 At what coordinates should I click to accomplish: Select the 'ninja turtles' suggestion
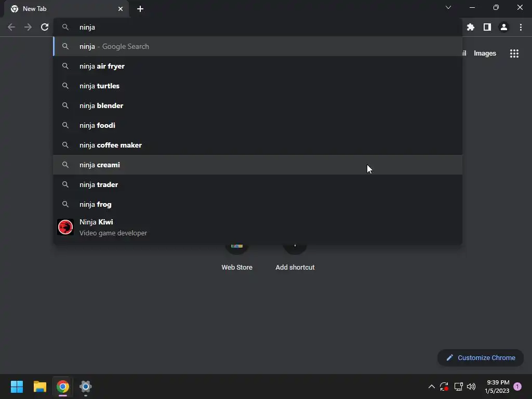point(258,86)
